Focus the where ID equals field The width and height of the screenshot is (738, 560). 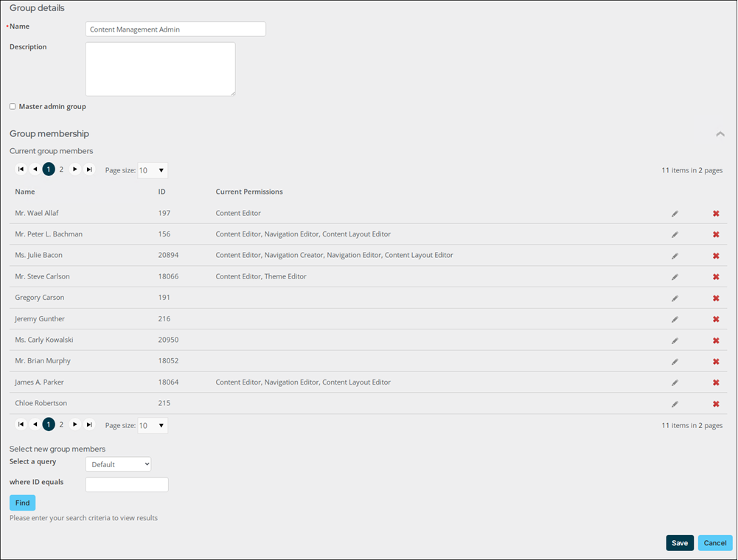(127, 484)
